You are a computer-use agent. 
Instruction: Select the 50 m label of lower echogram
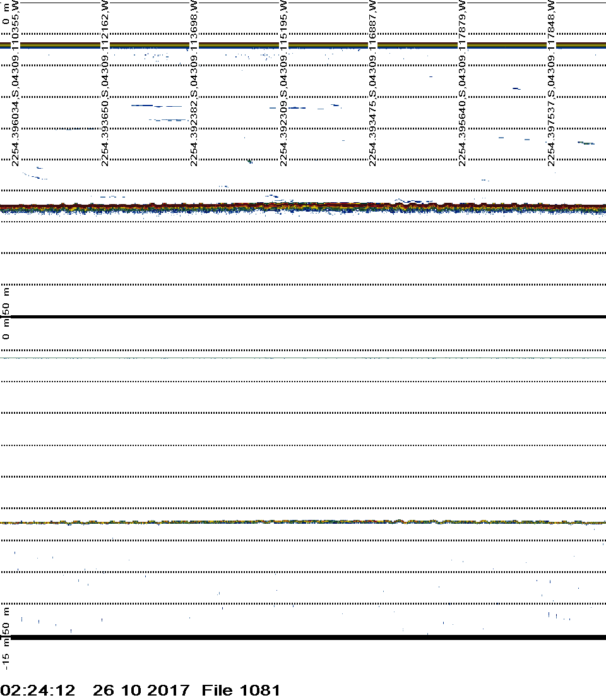tap(6, 620)
